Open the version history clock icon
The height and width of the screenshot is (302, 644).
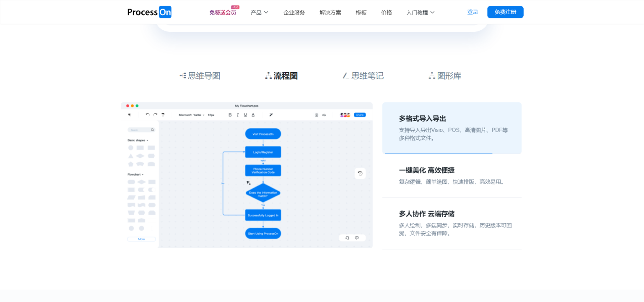360,173
